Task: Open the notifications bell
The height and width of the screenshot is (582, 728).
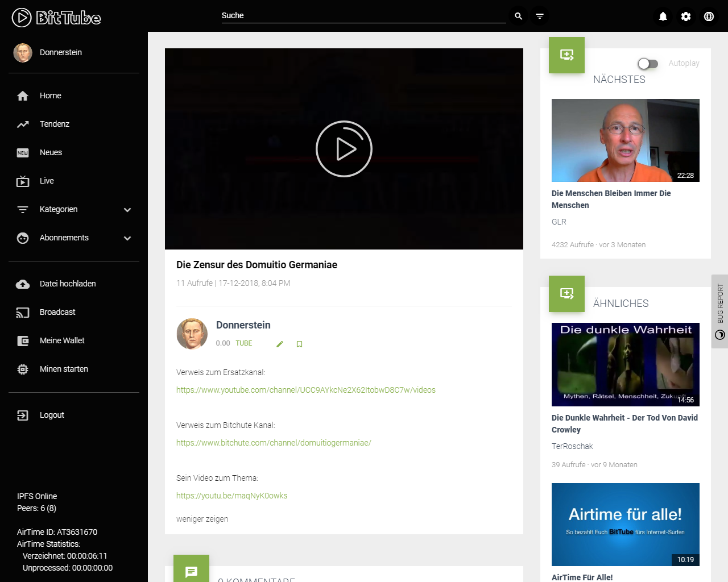Action: point(663,16)
